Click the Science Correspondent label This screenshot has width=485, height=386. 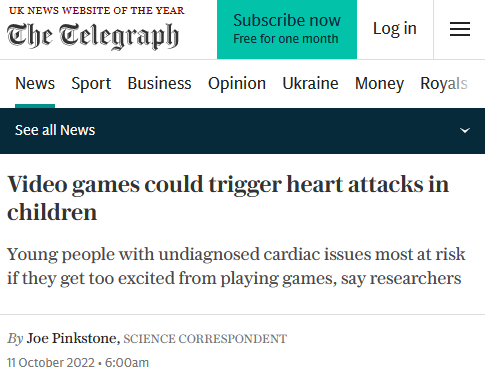(205, 339)
